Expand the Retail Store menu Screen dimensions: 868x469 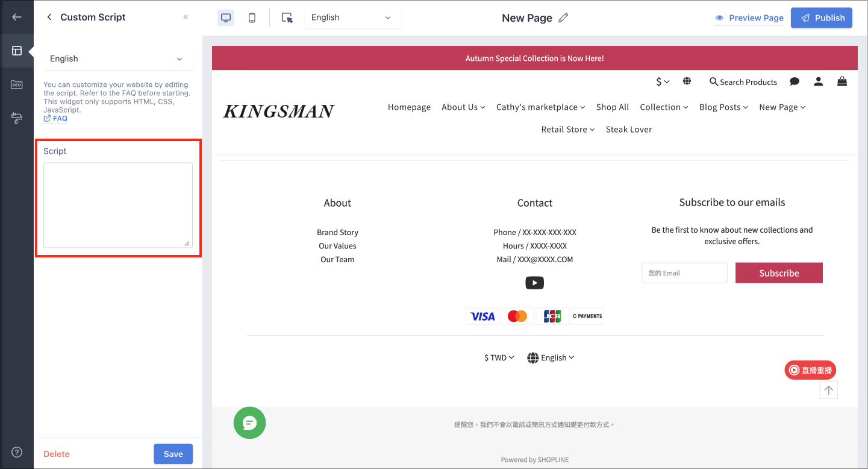coord(568,130)
